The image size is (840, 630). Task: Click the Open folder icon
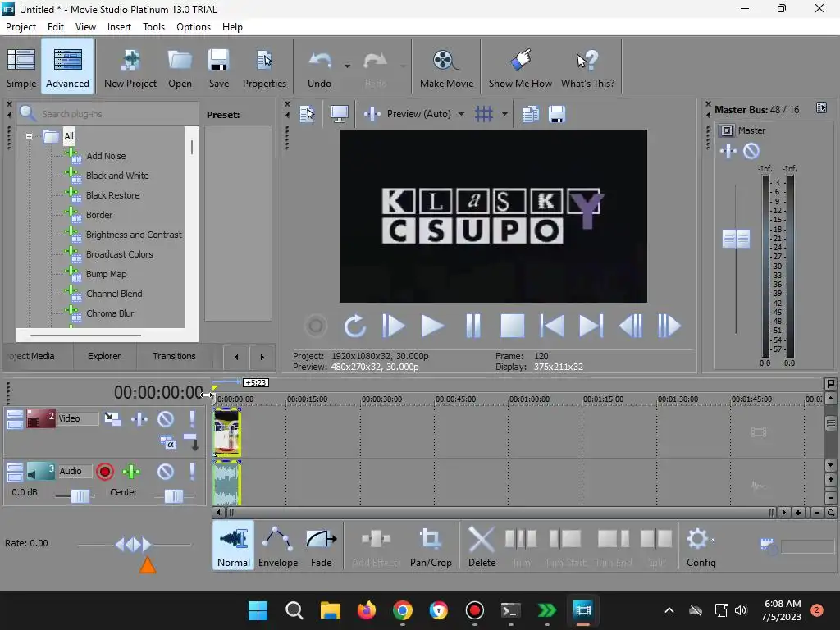[180, 66]
